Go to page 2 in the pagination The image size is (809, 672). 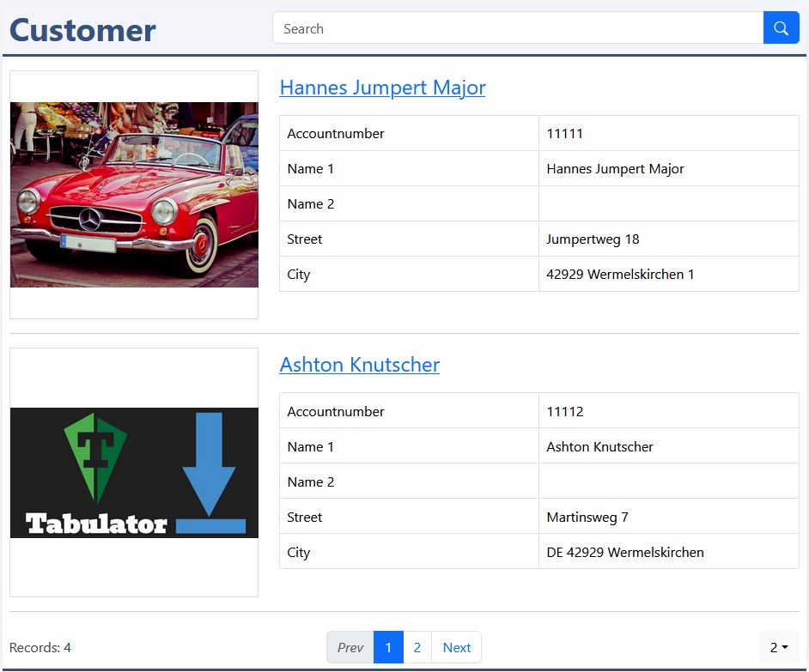[417, 647]
